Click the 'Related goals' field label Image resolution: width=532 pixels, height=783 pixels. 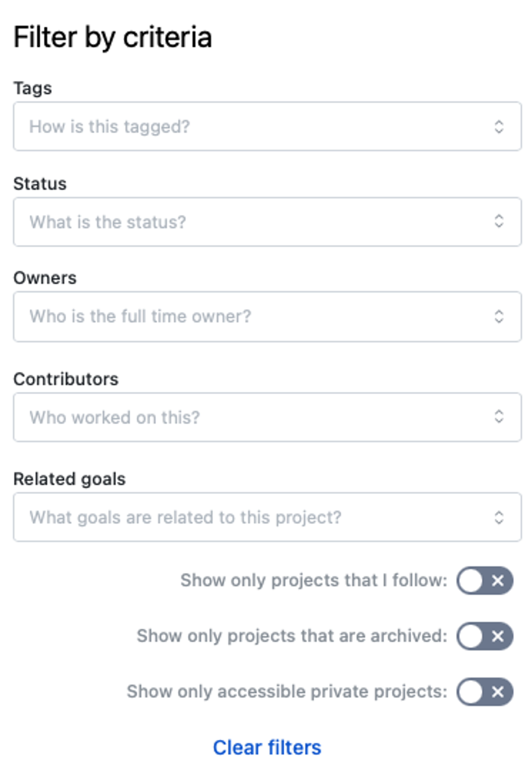69,479
